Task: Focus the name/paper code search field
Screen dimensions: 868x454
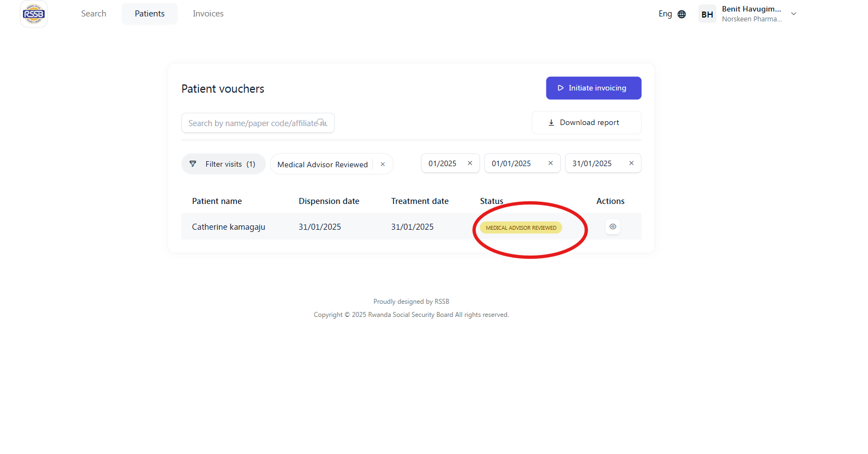Action: (x=258, y=123)
